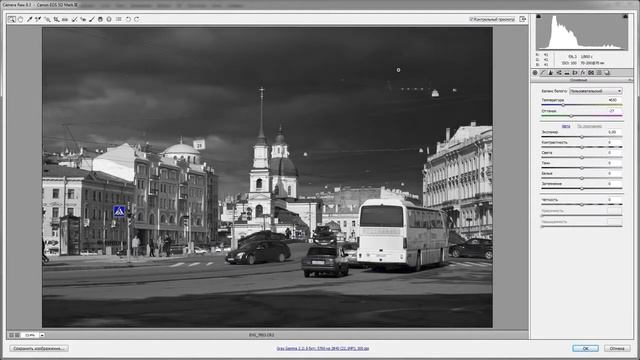This screenshot has height=360, width=640.
Task: Rotate image 90° clockwise
Action: tap(137, 19)
